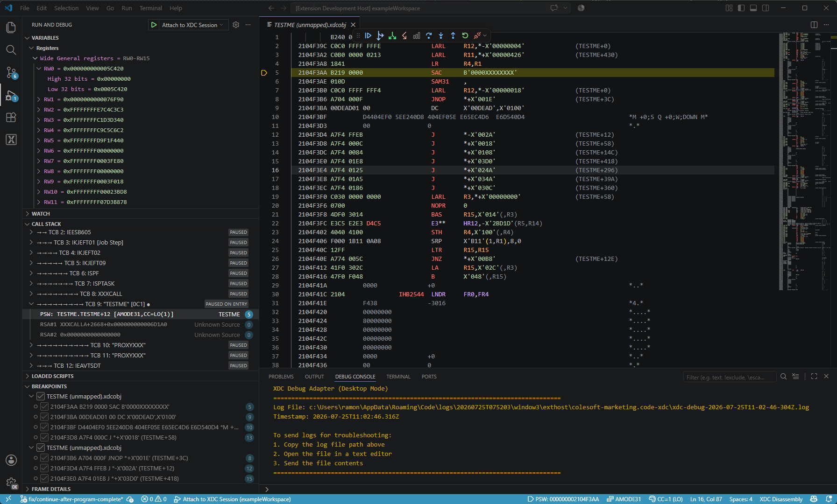Click the AMODE31 status bar item
This screenshot has width=837, height=504.
(x=624, y=499)
